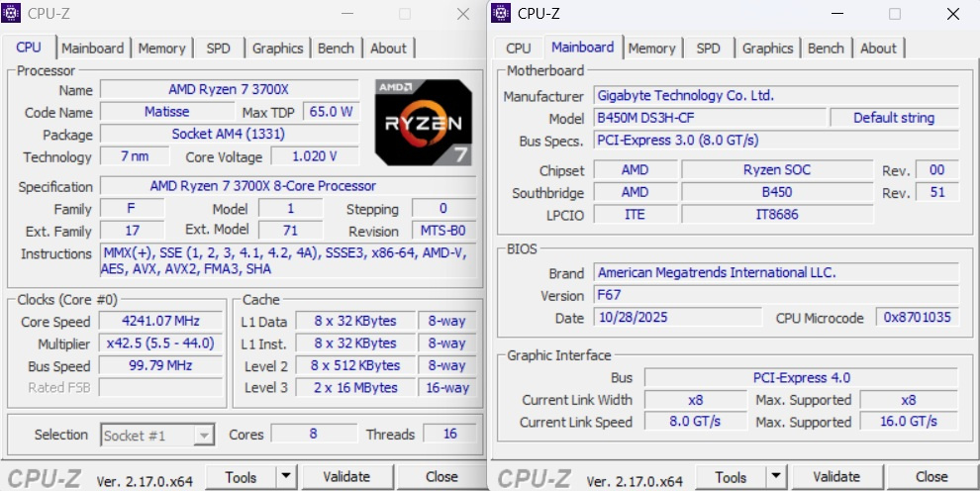This screenshot has width=980, height=491.
Task: Click the Threads value 16
Action: (x=450, y=434)
